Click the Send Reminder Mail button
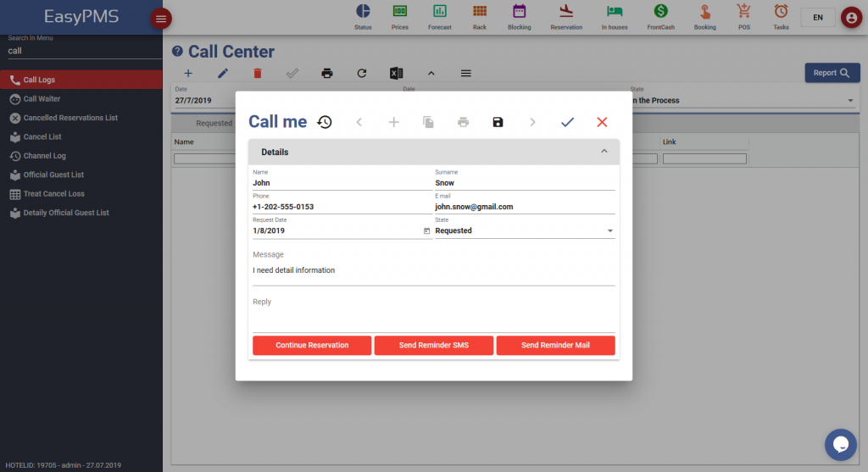The width and height of the screenshot is (868, 472). pyautogui.click(x=556, y=345)
